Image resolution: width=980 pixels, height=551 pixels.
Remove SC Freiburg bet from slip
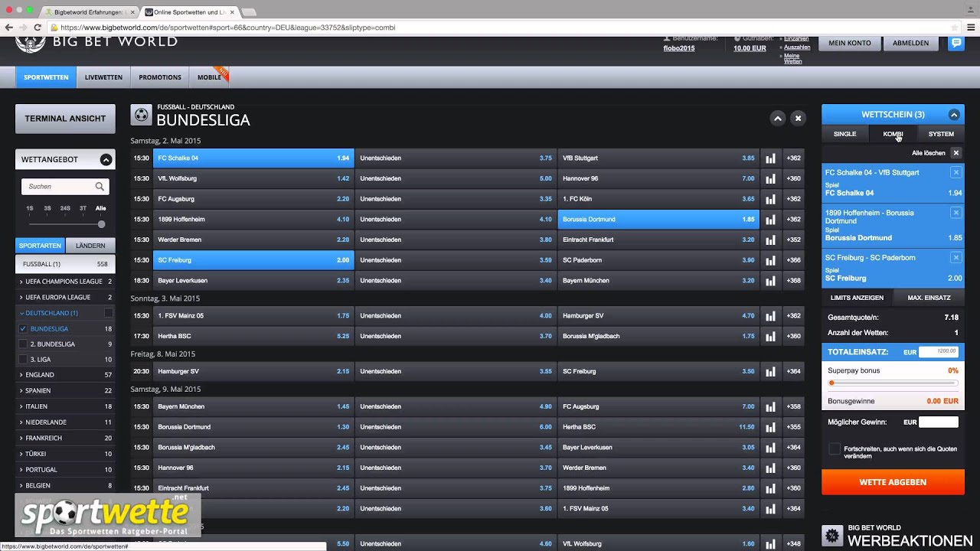point(955,258)
